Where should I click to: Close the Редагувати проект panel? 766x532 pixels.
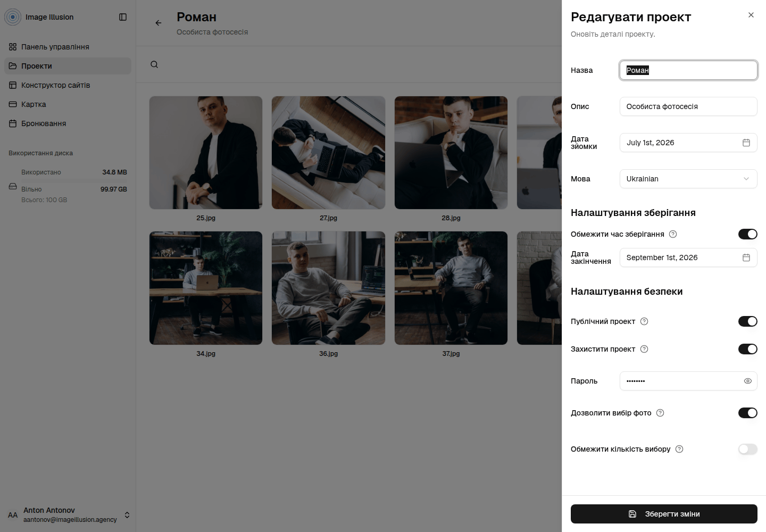[x=751, y=15]
